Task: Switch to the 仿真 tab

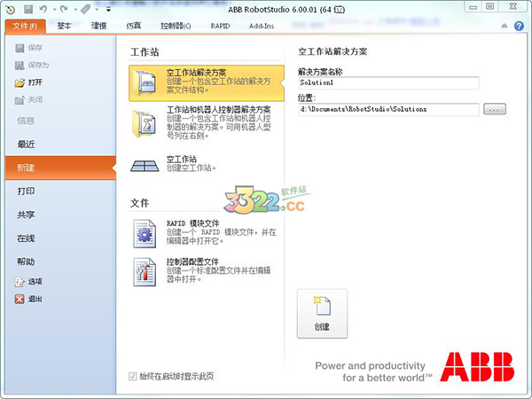Action: point(134,26)
